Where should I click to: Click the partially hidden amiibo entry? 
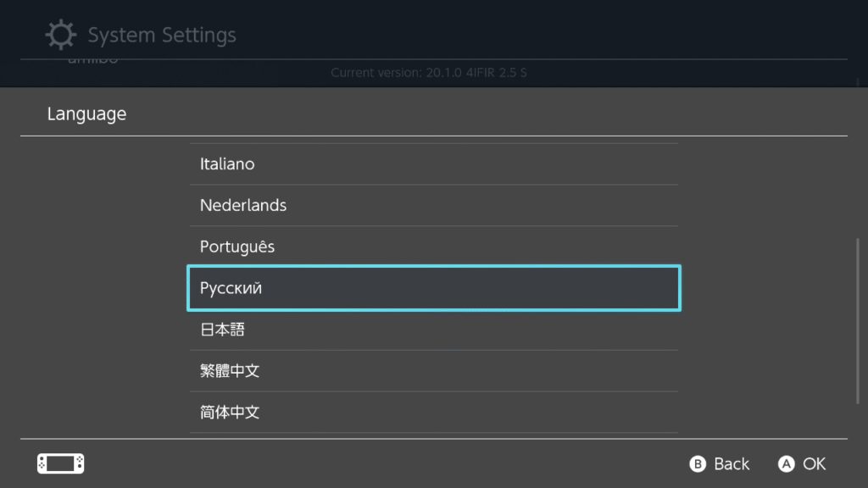[x=92, y=61]
